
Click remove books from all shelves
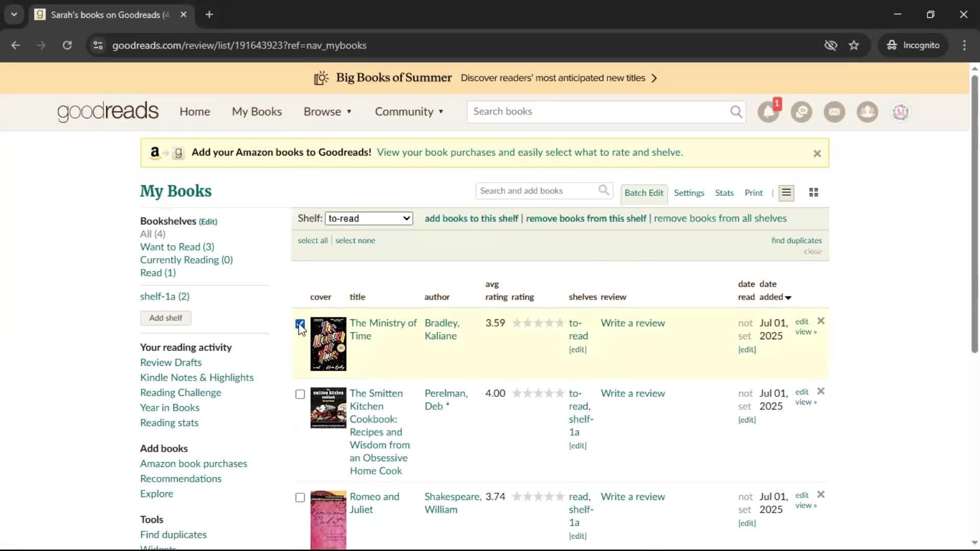coord(720,218)
